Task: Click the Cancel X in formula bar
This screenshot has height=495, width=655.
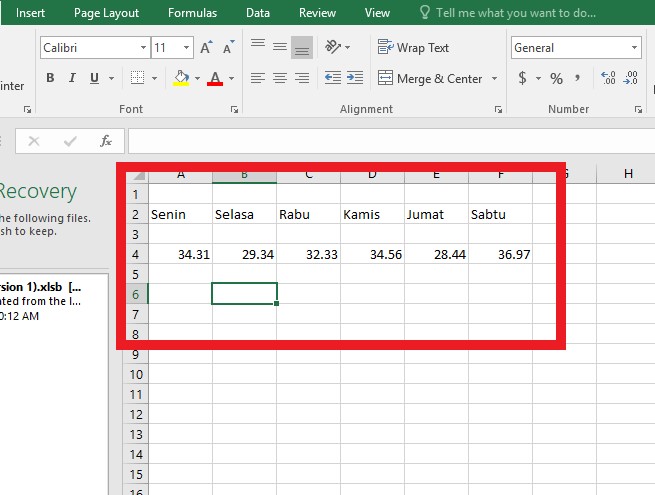Action: click(x=34, y=142)
